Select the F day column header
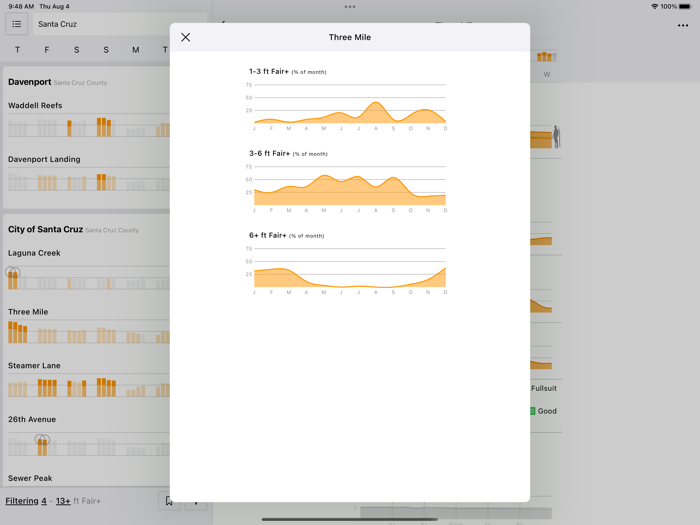Image resolution: width=700 pixels, height=525 pixels. (46, 50)
